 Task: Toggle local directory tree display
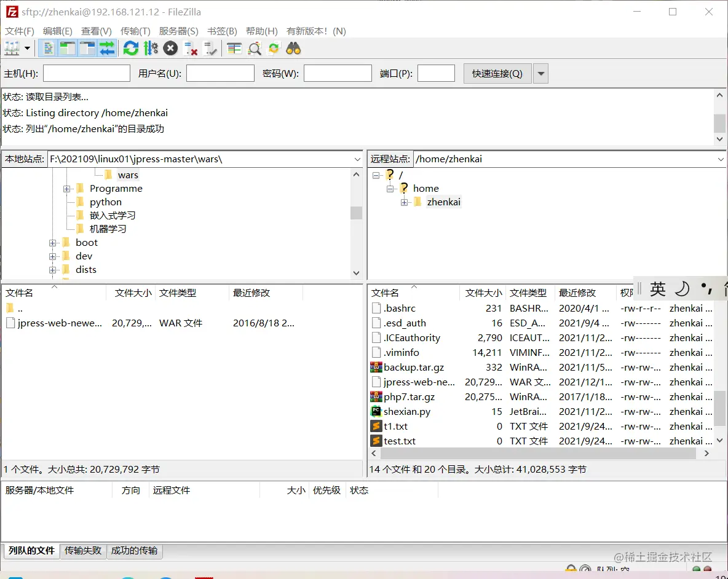tap(68, 48)
